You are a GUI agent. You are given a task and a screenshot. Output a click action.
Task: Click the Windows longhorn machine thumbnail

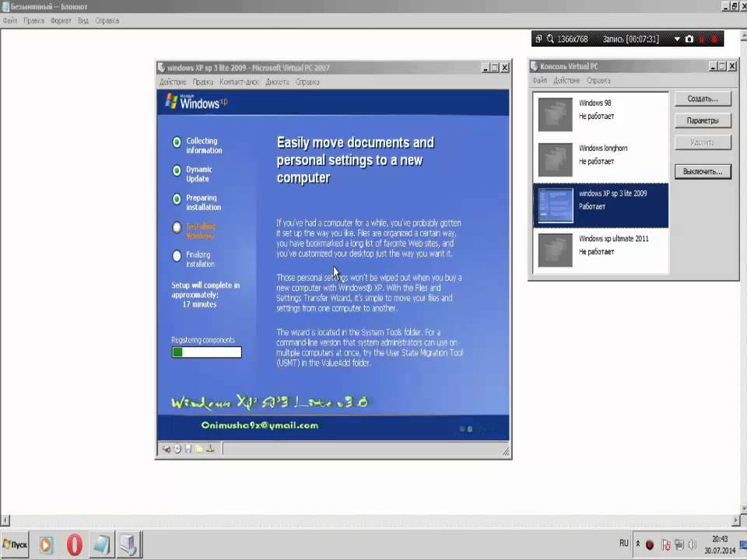tap(555, 160)
